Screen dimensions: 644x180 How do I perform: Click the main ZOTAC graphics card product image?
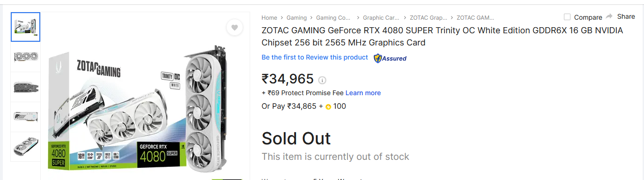point(145,108)
